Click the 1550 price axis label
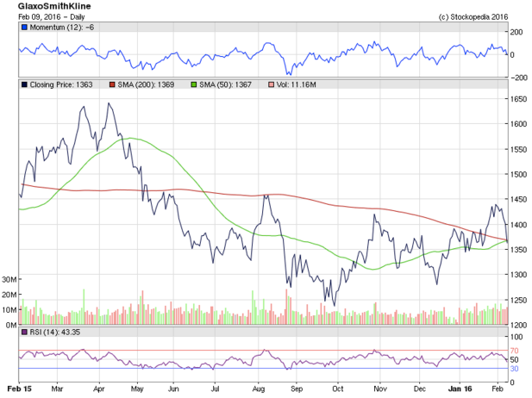Viewport: 532px width, 398px height. pyautogui.click(x=519, y=150)
